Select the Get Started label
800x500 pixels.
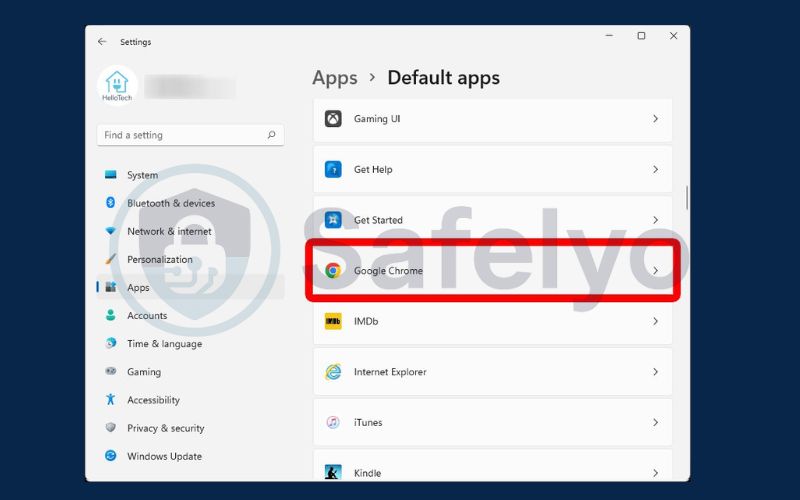coord(378,220)
